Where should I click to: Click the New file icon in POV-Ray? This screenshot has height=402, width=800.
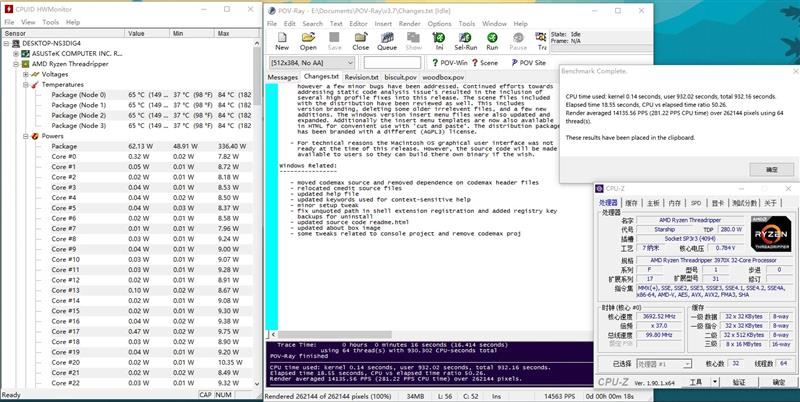coord(282,38)
